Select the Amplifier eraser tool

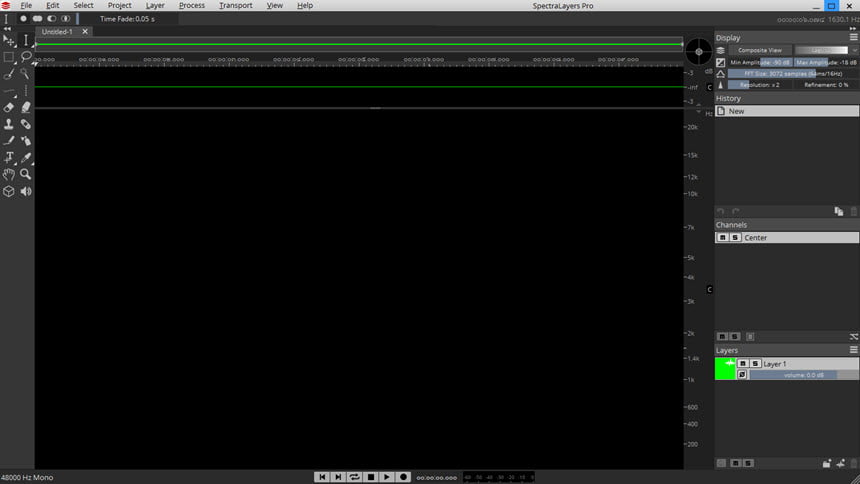tap(26, 108)
